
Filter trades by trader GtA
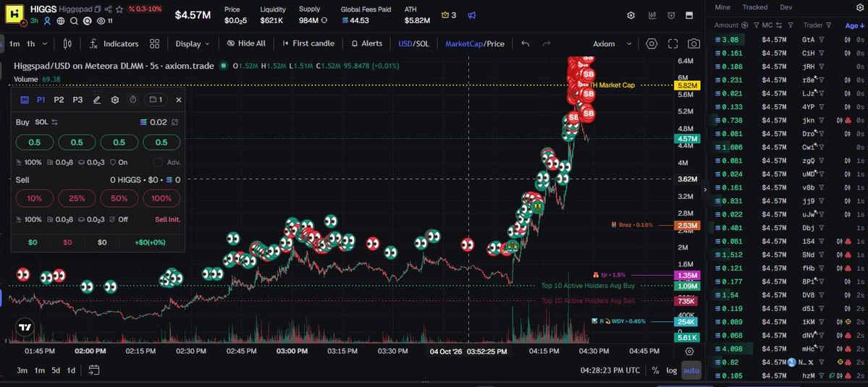click(x=822, y=40)
